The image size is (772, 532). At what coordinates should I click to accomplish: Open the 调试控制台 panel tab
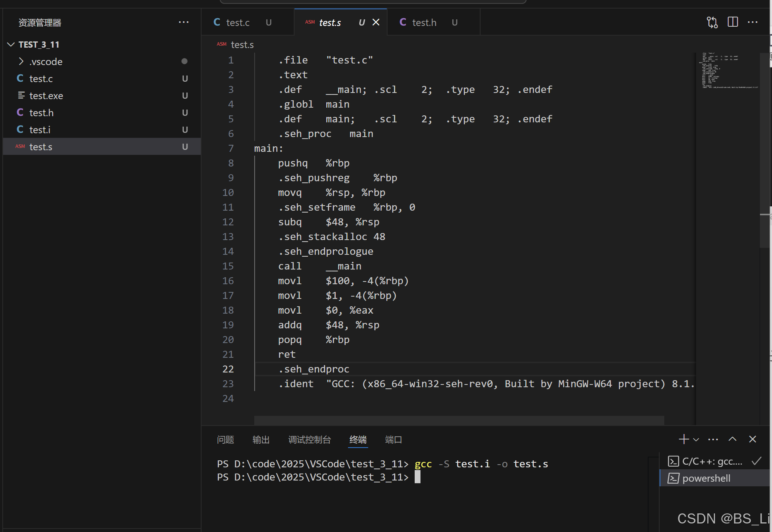tap(309, 440)
